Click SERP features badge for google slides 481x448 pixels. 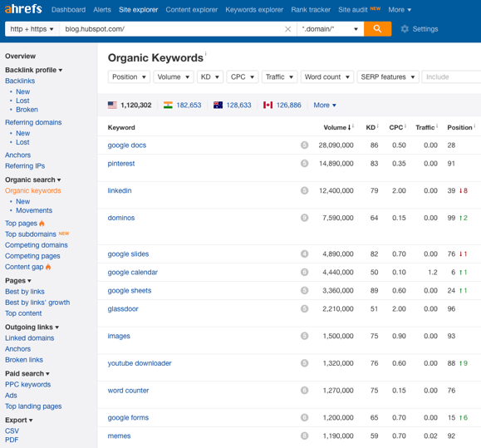(x=304, y=254)
